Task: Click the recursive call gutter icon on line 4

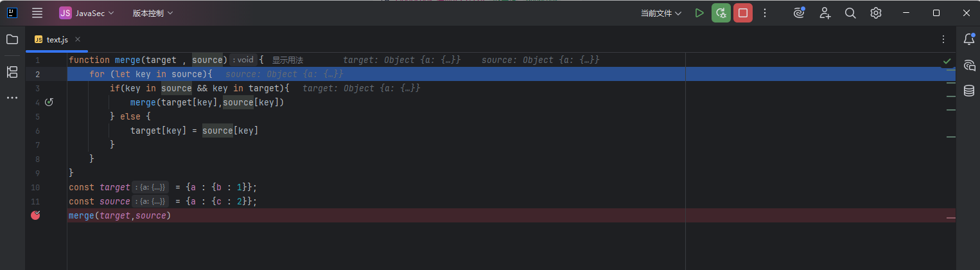Action: point(49,102)
